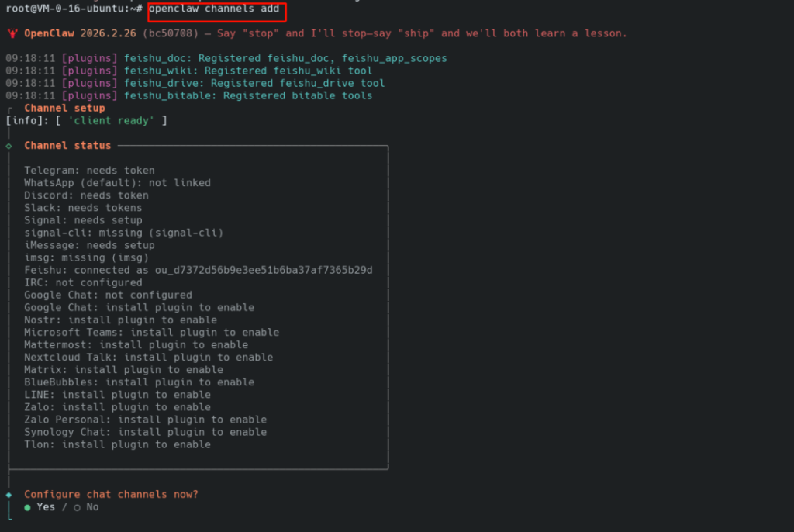The width and height of the screenshot is (794, 532).
Task: Click the Synology Chat install plugin line
Action: (x=145, y=432)
